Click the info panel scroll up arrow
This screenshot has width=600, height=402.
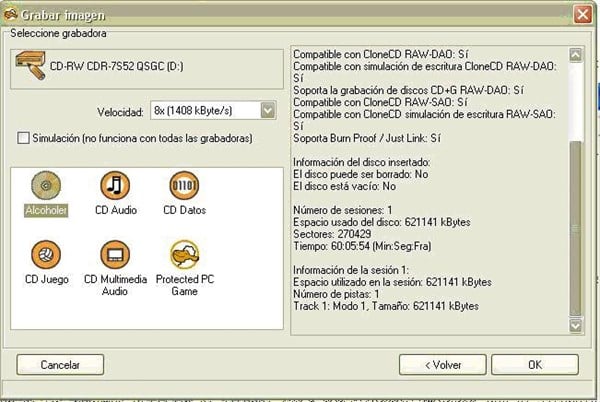coord(576,55)
